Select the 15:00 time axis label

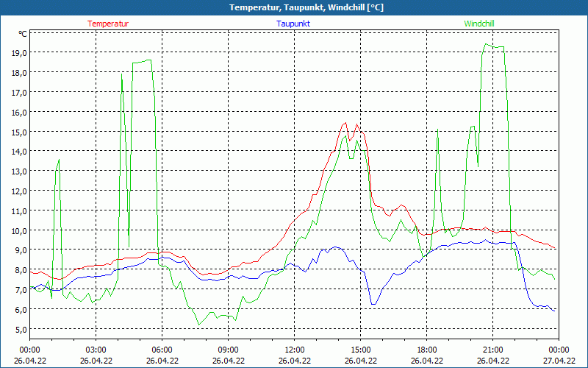(360, 350)
